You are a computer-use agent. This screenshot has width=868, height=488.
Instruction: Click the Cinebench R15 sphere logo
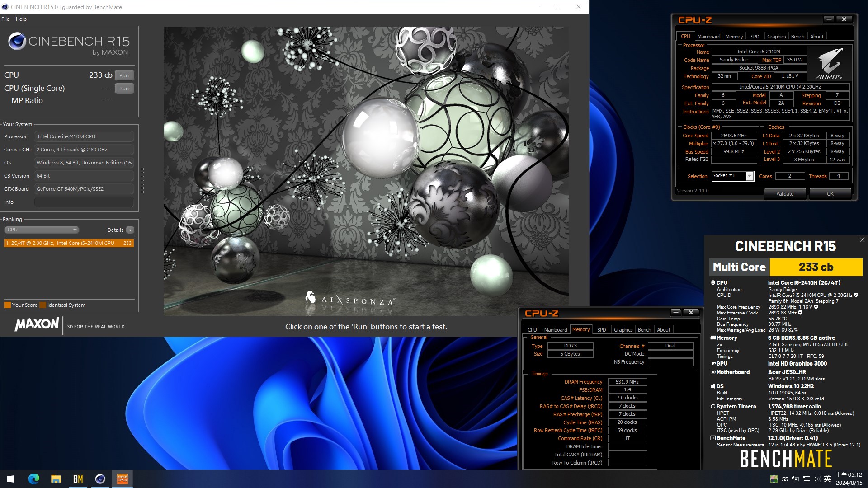coord(17,41)
